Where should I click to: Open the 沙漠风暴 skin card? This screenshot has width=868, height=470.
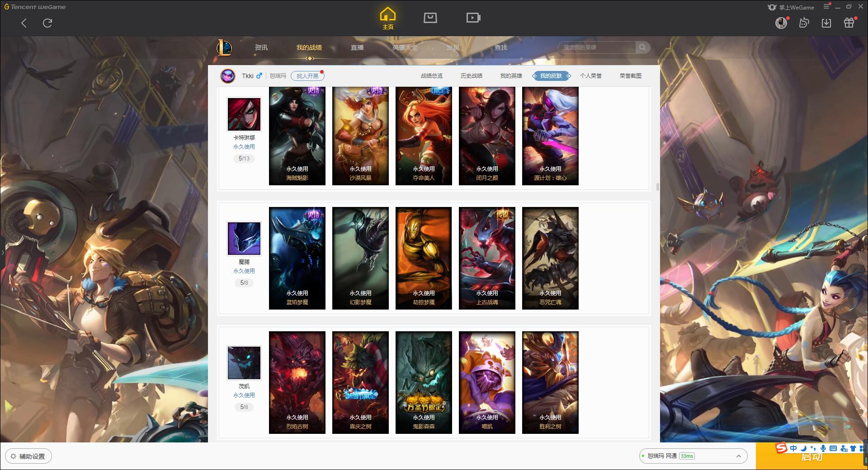tap(360, 136)
